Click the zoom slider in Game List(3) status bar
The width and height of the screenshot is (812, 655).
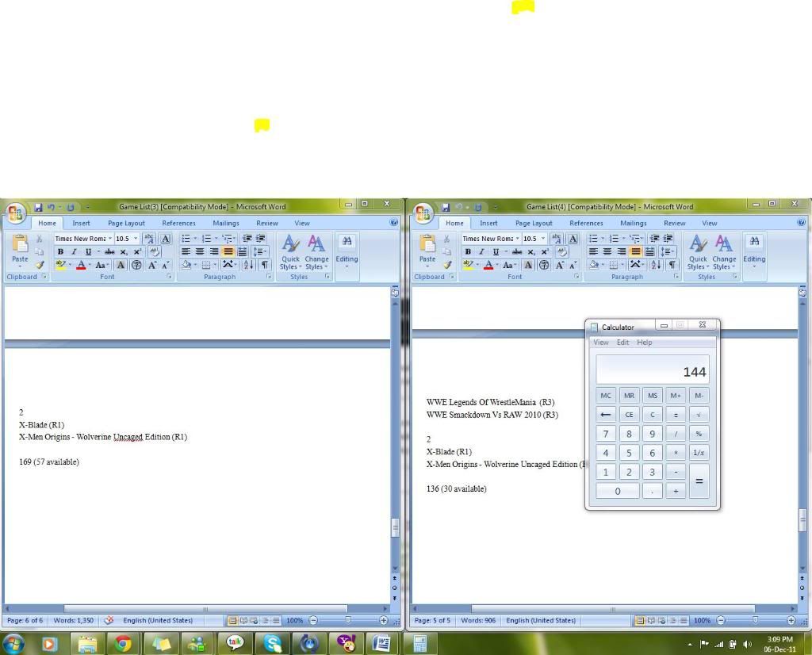[x=348, y=620]
